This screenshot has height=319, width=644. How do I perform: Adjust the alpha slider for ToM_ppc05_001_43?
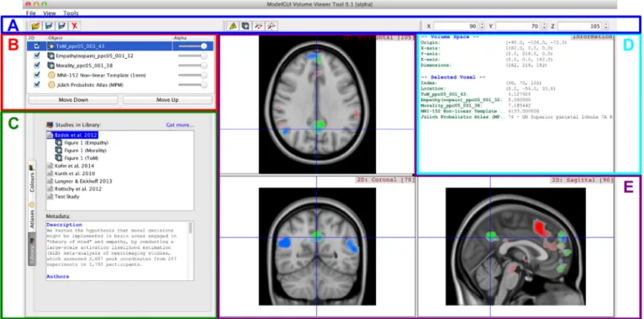coord(193,46)
